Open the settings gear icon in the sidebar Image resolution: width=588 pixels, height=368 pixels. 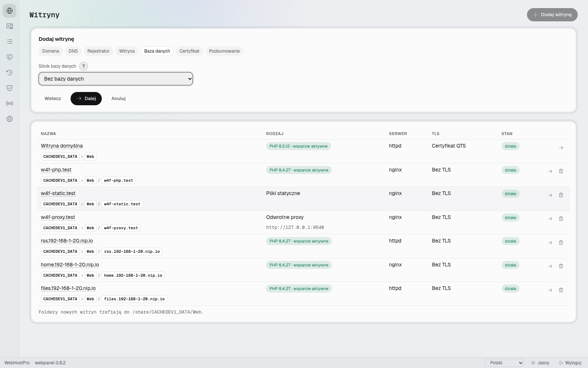click(x=10, y=119)
